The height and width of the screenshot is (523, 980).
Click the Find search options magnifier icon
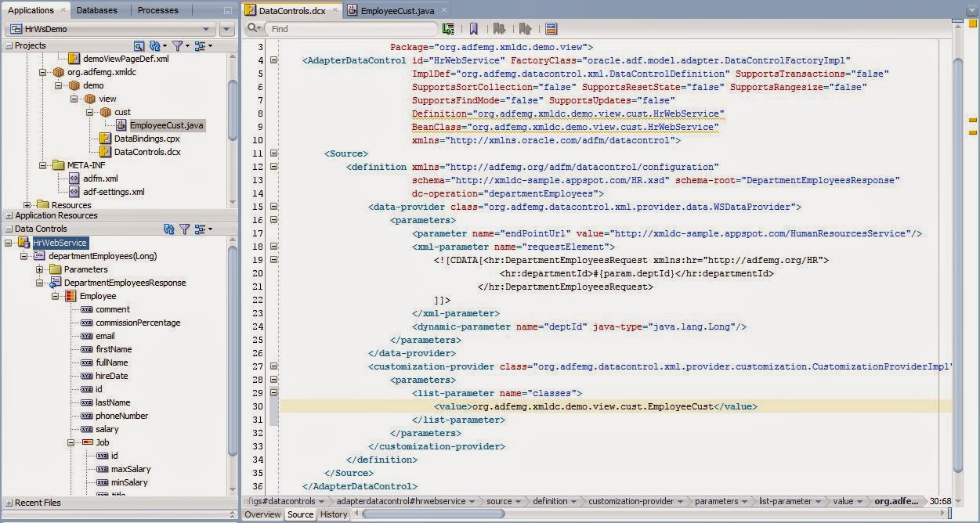[x=255, y=28]
